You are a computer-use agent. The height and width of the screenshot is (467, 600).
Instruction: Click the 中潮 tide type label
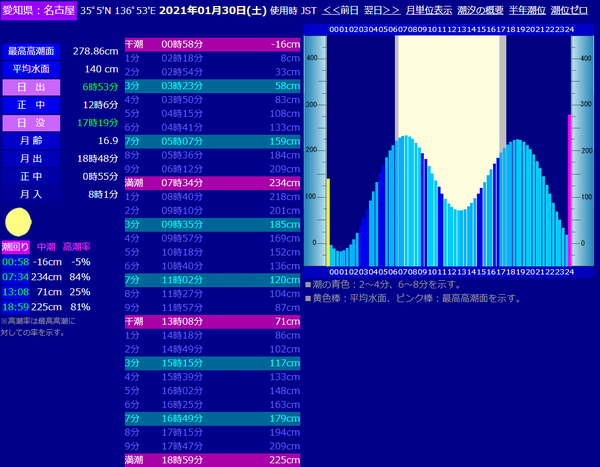(46, 247)
